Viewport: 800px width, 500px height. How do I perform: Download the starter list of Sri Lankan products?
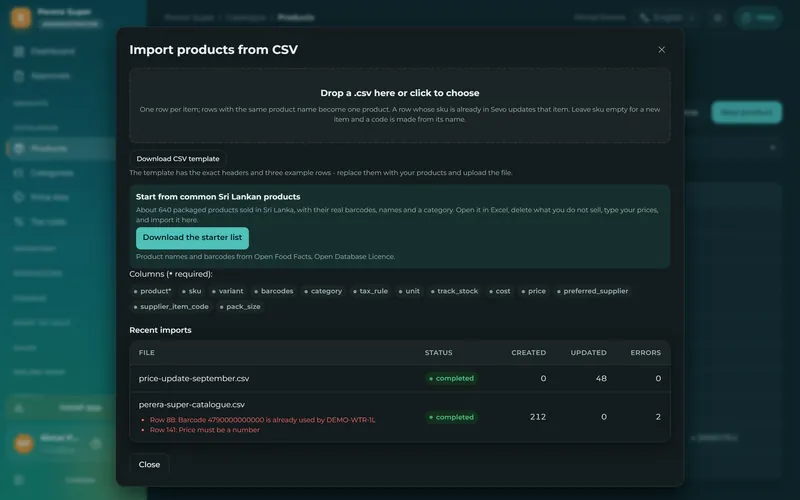tap(192, 238)
